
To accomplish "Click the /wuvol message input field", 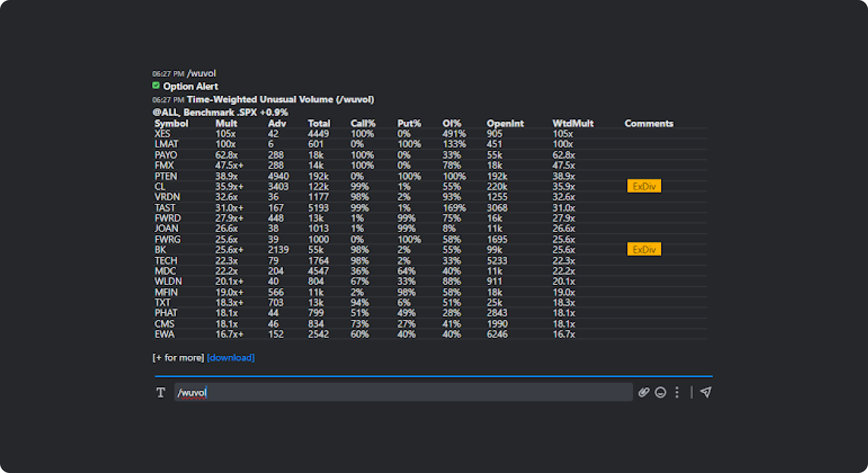I will click(403, 392).
